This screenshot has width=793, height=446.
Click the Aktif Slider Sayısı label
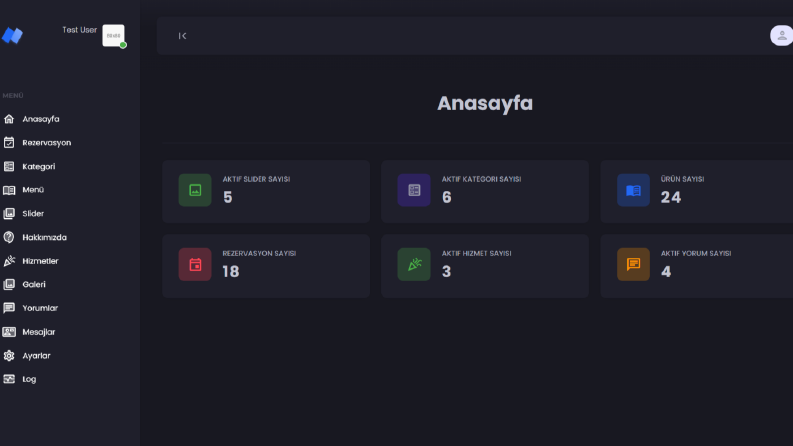pyautogui.click(x=256, y=179)
